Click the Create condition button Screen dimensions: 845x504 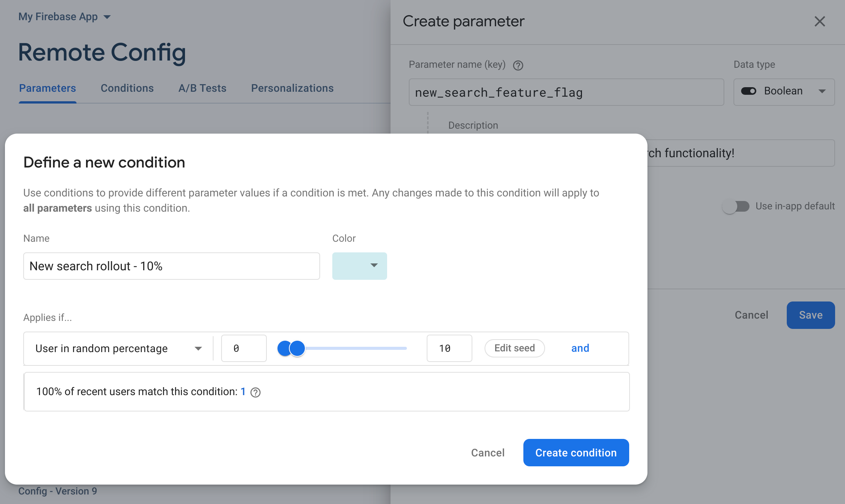click(x=576, y=452)
